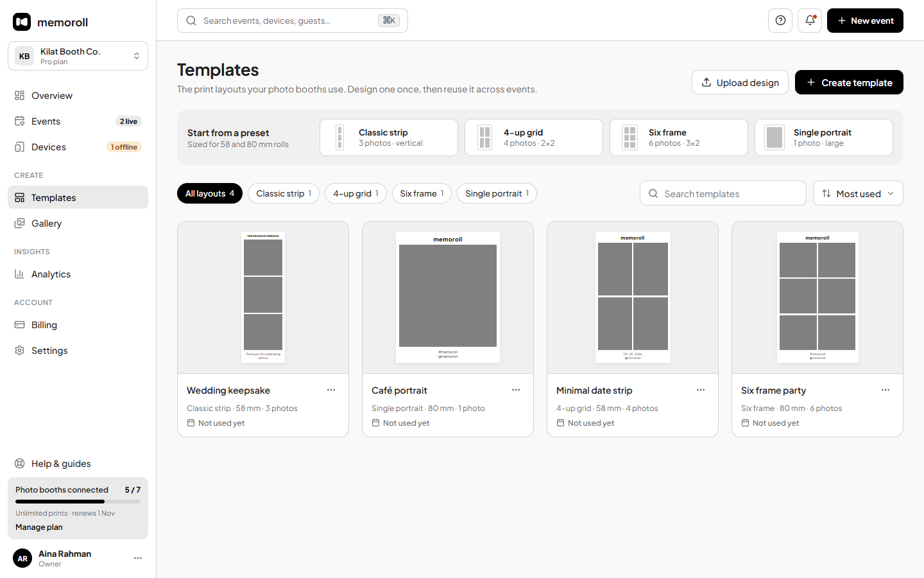Go to Events in the sidebar
The image size is (924, 578).
[78, 121]
